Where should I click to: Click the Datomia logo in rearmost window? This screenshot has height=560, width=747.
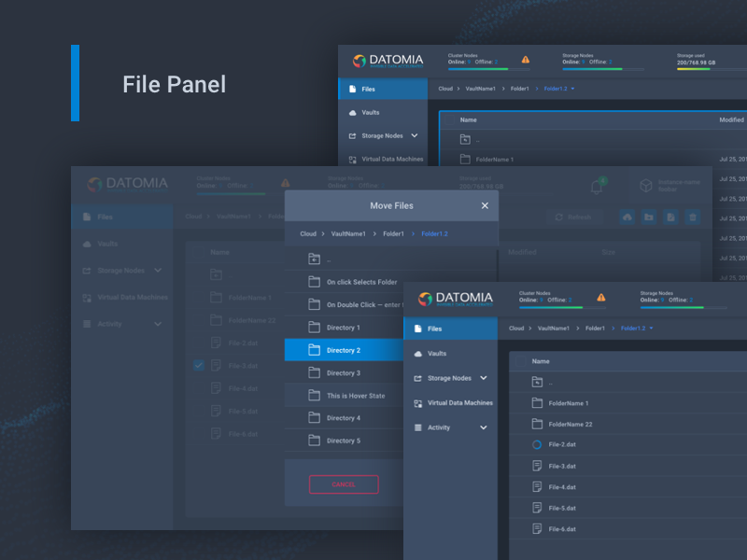388,61
